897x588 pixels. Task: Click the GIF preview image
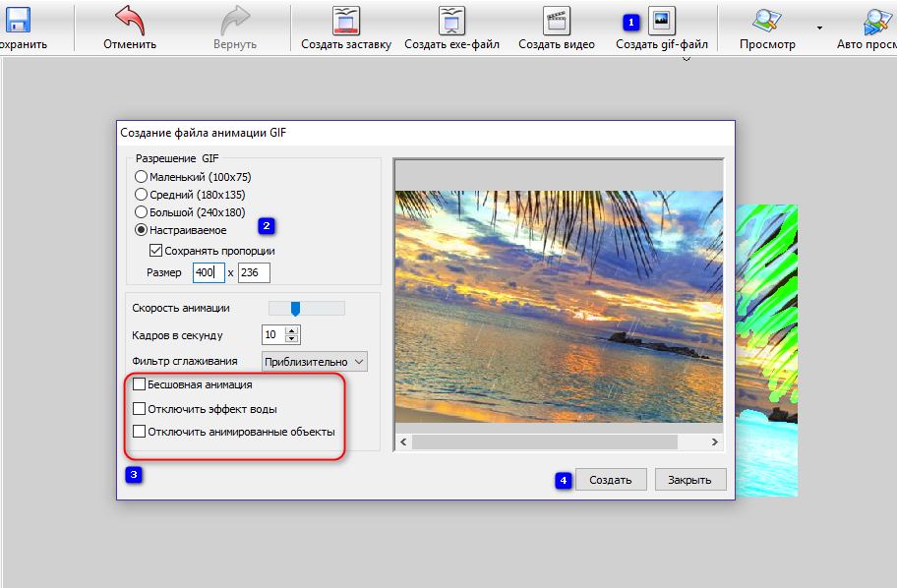(x=559, y=307)
